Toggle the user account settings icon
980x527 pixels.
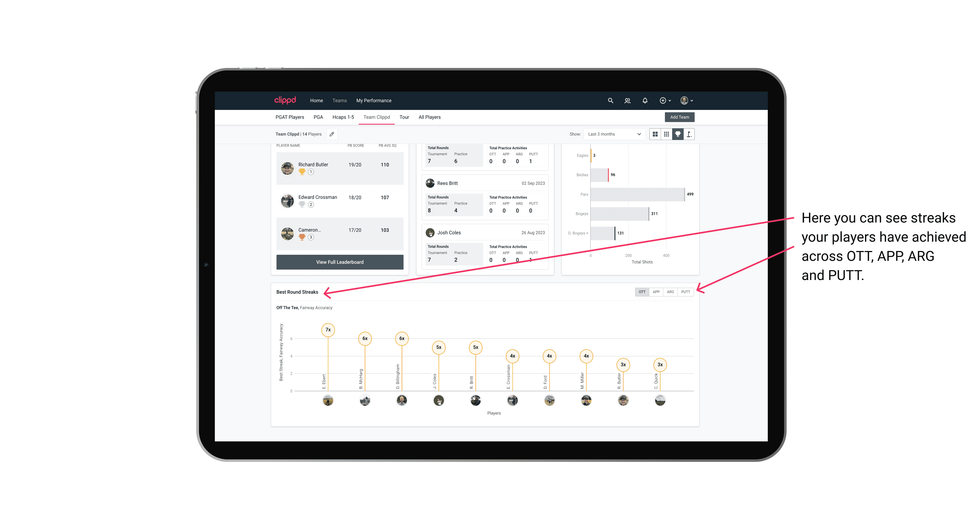[687, 100]
